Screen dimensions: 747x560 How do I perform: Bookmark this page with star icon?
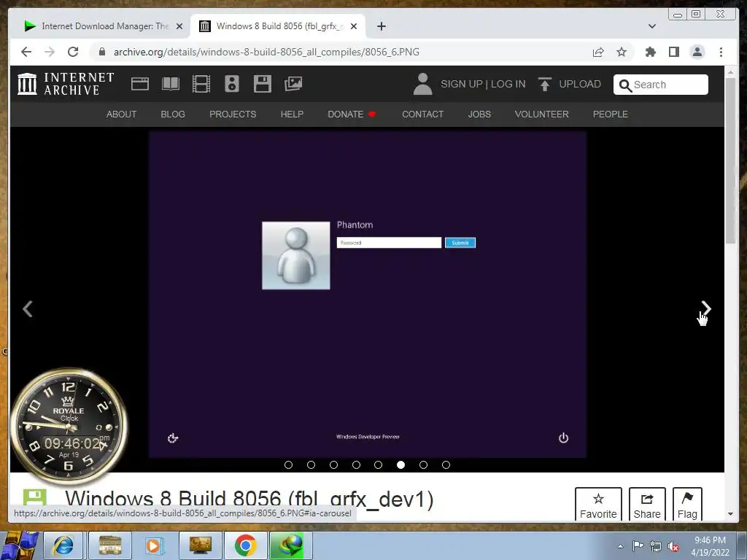coord(622,52)
